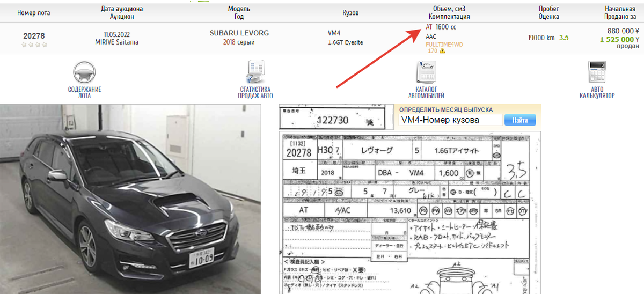Click the ОПРЕДЕЛИТЬ МЕСЯЦ ВЫПУСКА label
Image resolution: width=644 pixels, height=294 pixels.
446,109
